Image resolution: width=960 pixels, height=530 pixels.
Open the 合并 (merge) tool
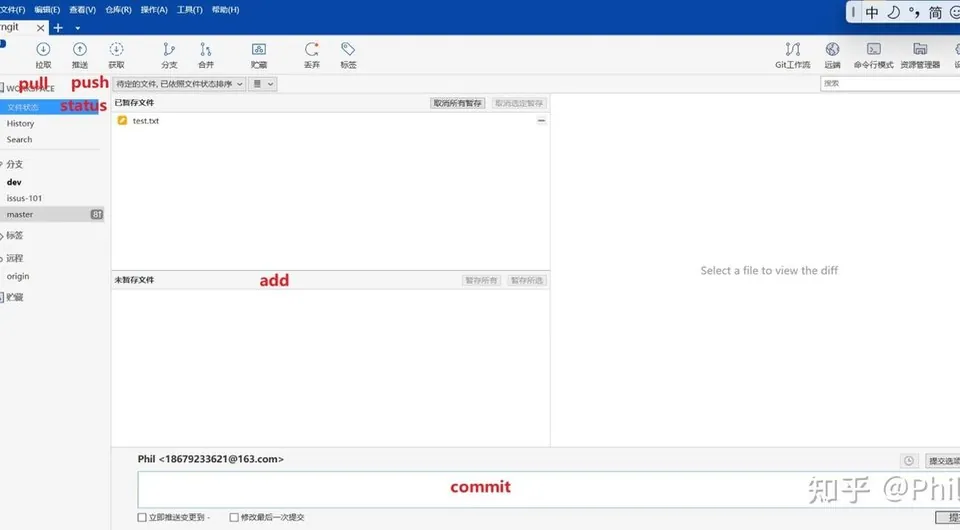click(206, 54)
